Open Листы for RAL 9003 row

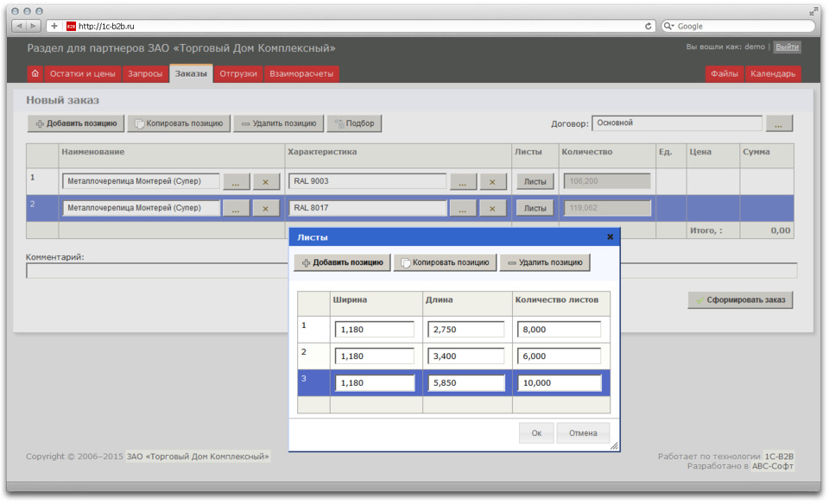tap(535, 181)
